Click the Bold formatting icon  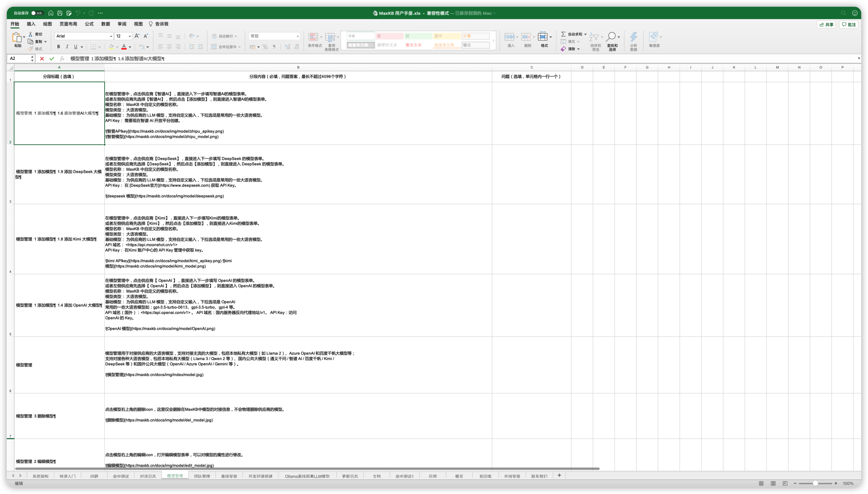click(x=58, y=47)
